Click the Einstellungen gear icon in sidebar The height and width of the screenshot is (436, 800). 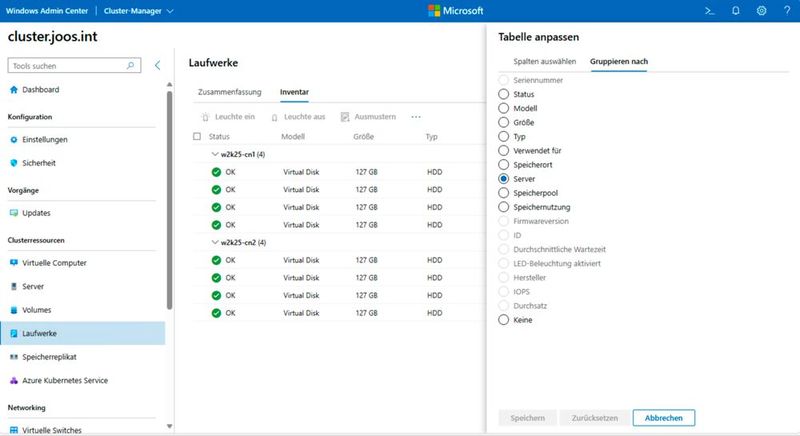pyautogui.click(x=14, y=140)
